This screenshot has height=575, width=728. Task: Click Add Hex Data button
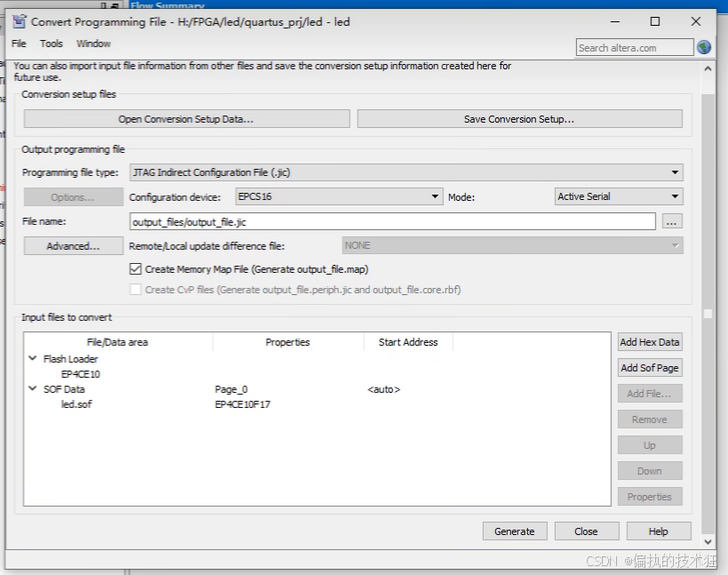point(650,342)
